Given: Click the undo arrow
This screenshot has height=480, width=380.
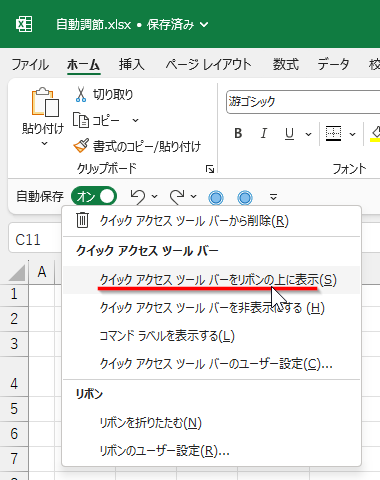Looking at the screenshot, I should 137,197.
